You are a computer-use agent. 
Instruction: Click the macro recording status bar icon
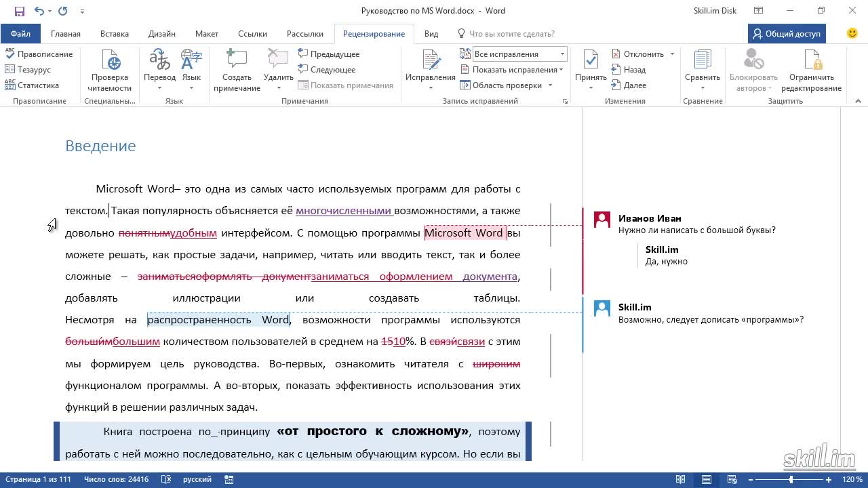click(229, 479)
